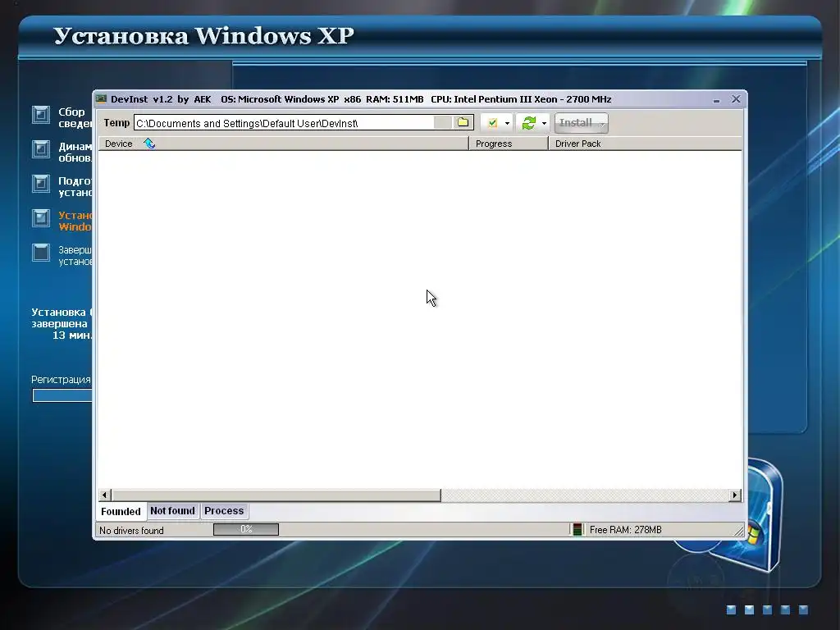Viewport: 840px width, 630px height.
Task: Click the highlighted Установка Windows step icon
Action: tap(41, 217)
